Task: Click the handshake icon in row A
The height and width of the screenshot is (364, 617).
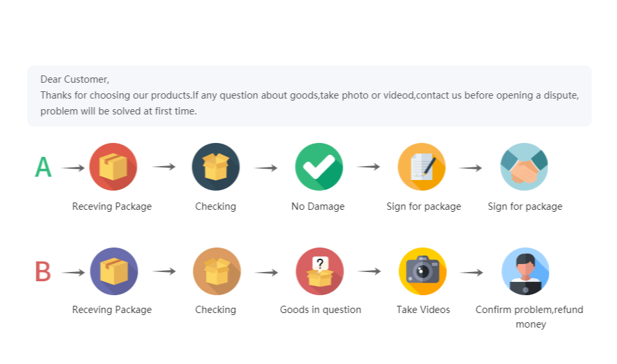Action: click(x=524, y=167)
